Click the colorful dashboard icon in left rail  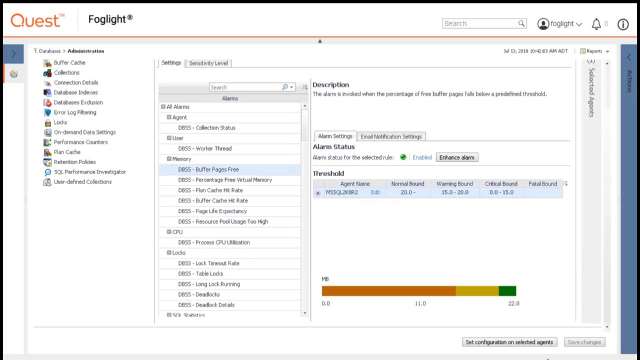pos(14,74)
